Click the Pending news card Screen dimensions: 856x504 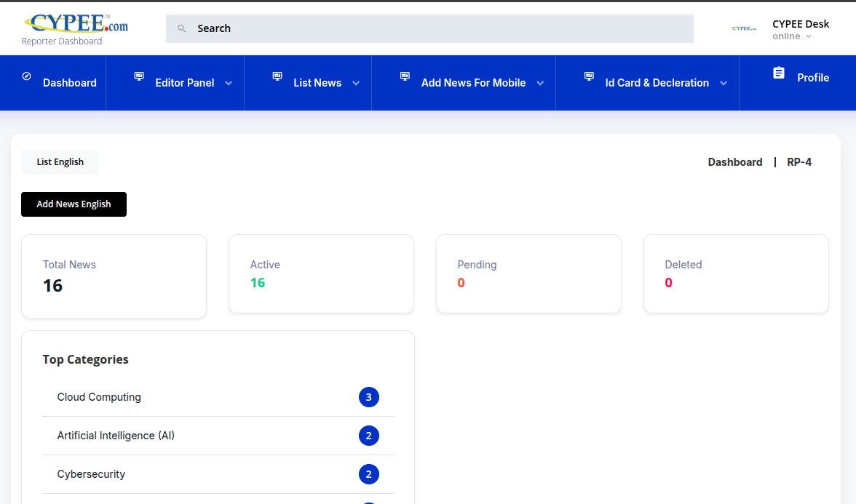[528, 273]
